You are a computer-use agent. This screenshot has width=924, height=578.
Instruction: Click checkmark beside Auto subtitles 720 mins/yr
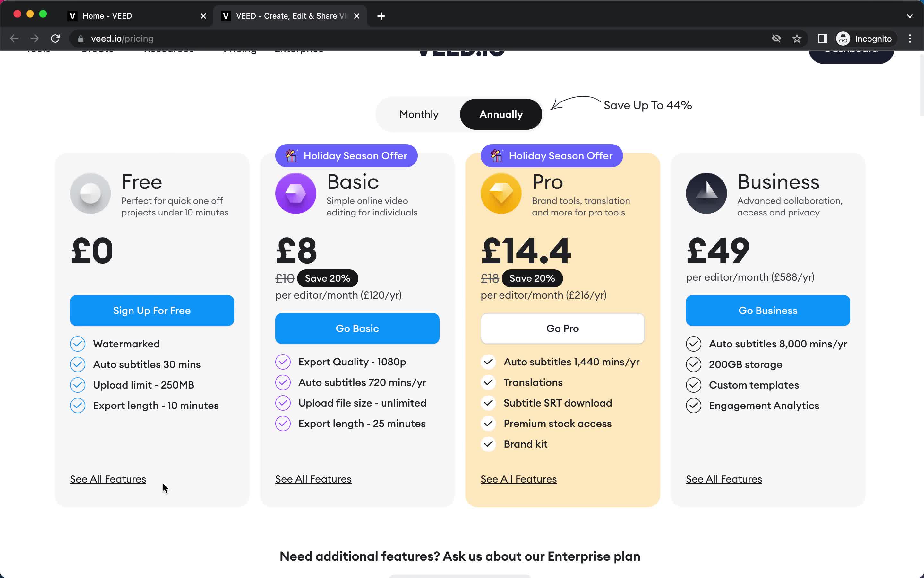(x=283, y=382)
